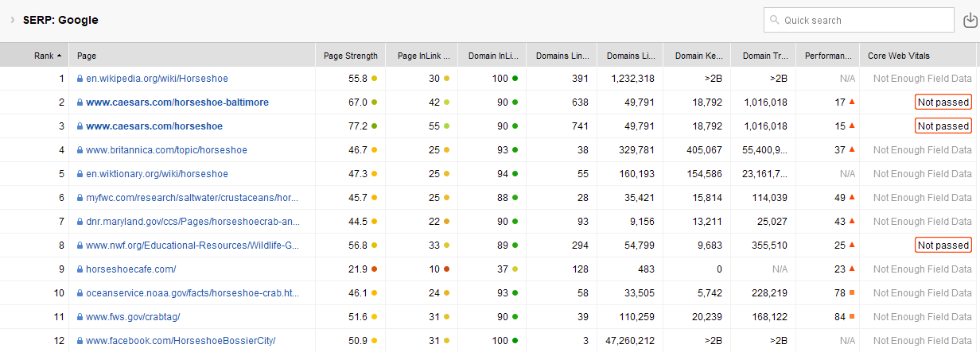
Task: Sort by the Page Strength column header
Action: (x=351, y=56)
